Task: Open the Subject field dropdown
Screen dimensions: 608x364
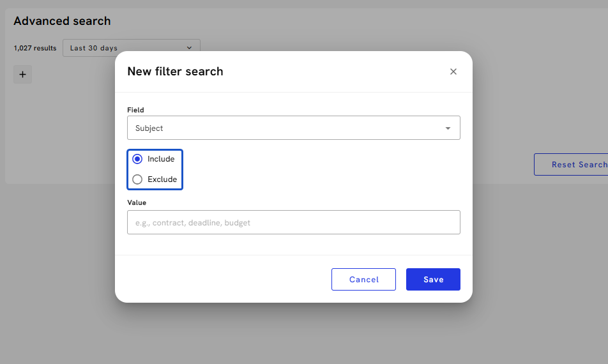Action: tap(293, 128)
